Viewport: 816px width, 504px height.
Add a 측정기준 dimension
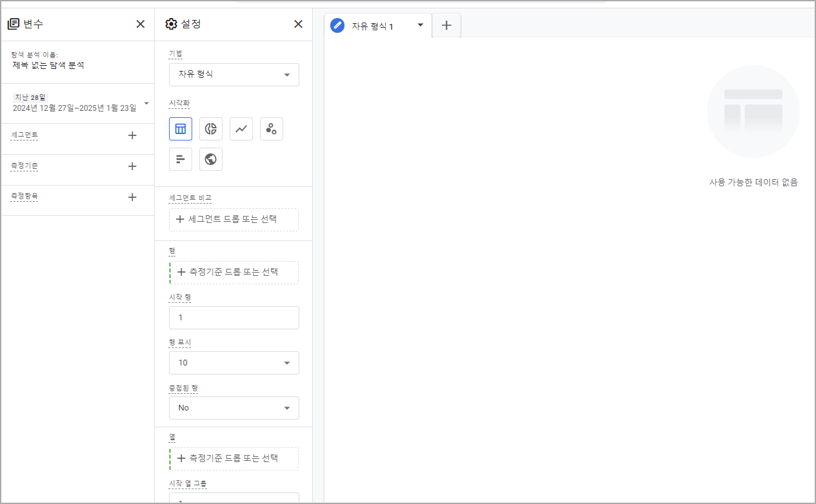click(x=132, y=166)
